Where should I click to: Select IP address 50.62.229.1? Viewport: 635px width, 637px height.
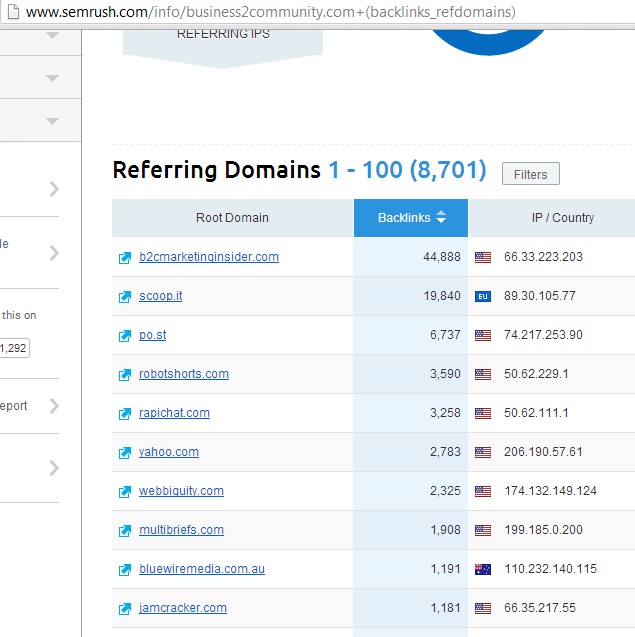536,374
